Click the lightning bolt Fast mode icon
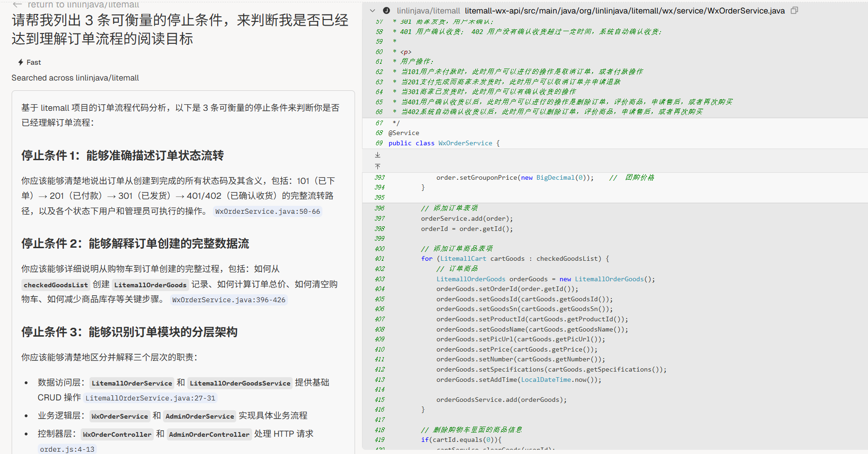The height and width of the screenshot is (454, 868). tap(21, 62)
